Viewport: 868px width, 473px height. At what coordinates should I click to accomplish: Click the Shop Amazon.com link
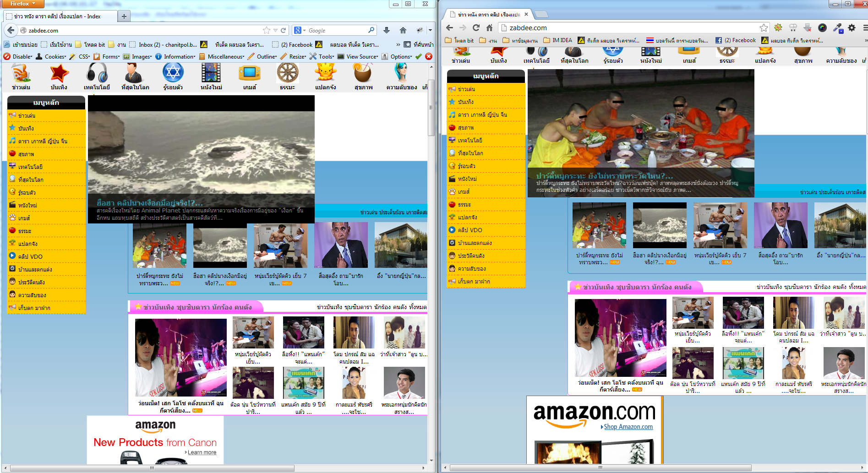[x=628, y=427]
